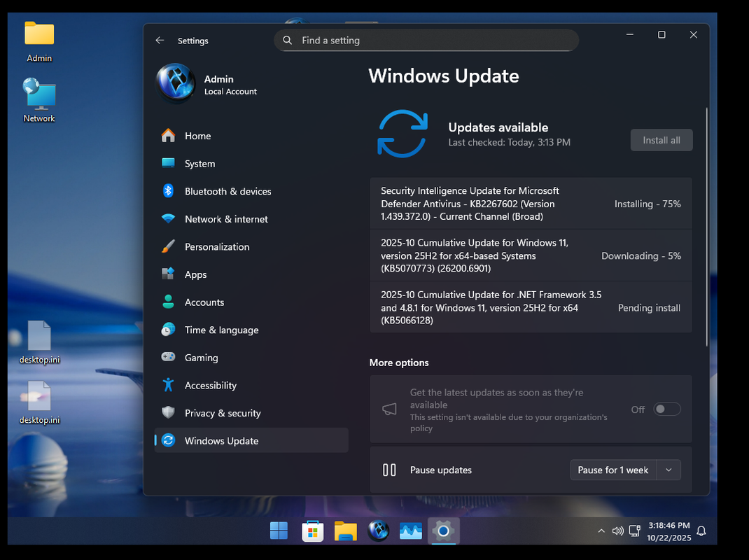The height and width of the screenshot is (560, 749).
Task: Click the Bluetooth icon in sidebar
Action: point(168,191)
